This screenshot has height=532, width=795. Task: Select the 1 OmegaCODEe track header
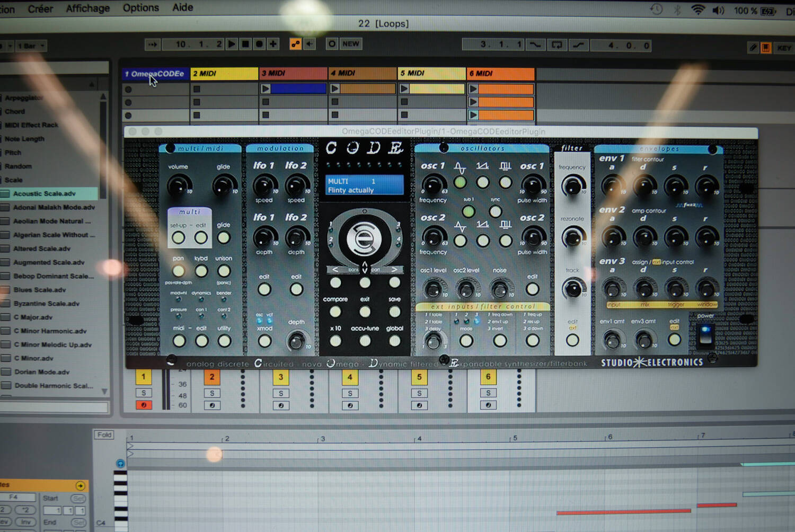pos(155,74)
